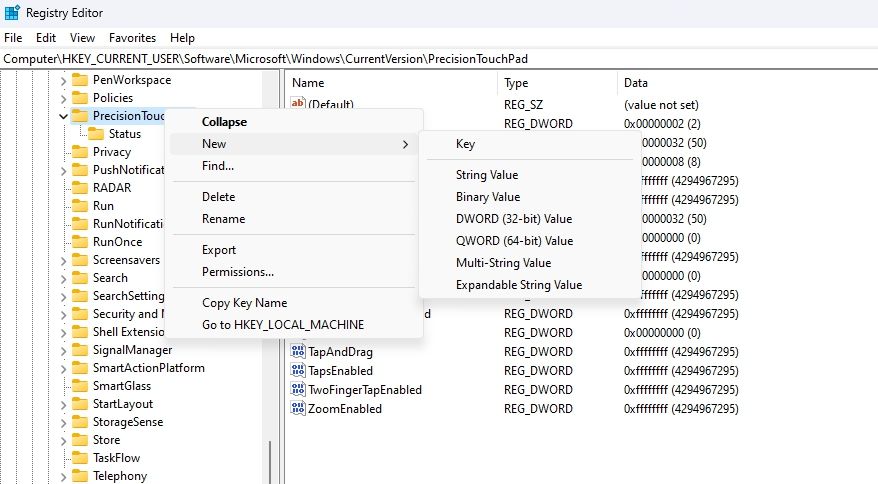Select the Telephony key in tree
The height and width of the screenshot is (484, 878).
[x=119, y=476]
